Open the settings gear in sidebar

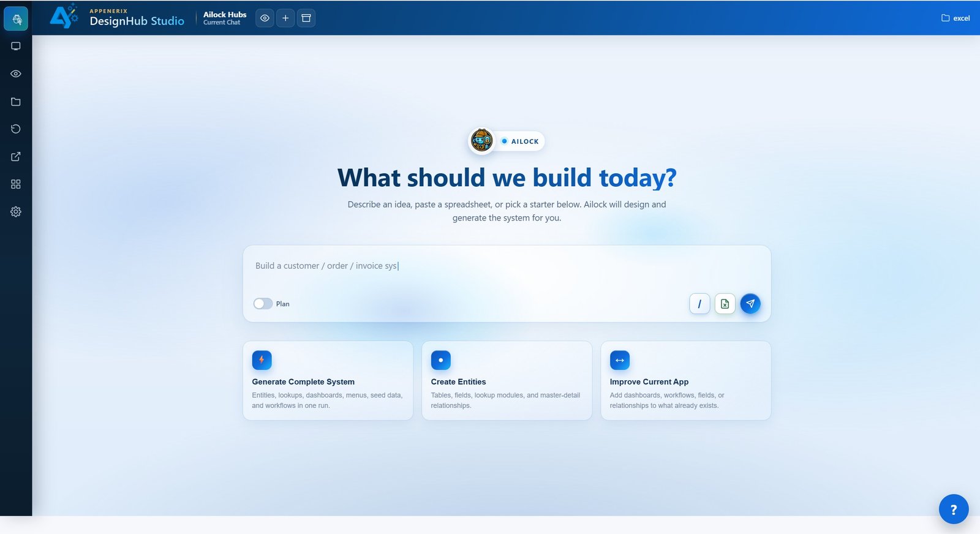[x=16, y=212]
